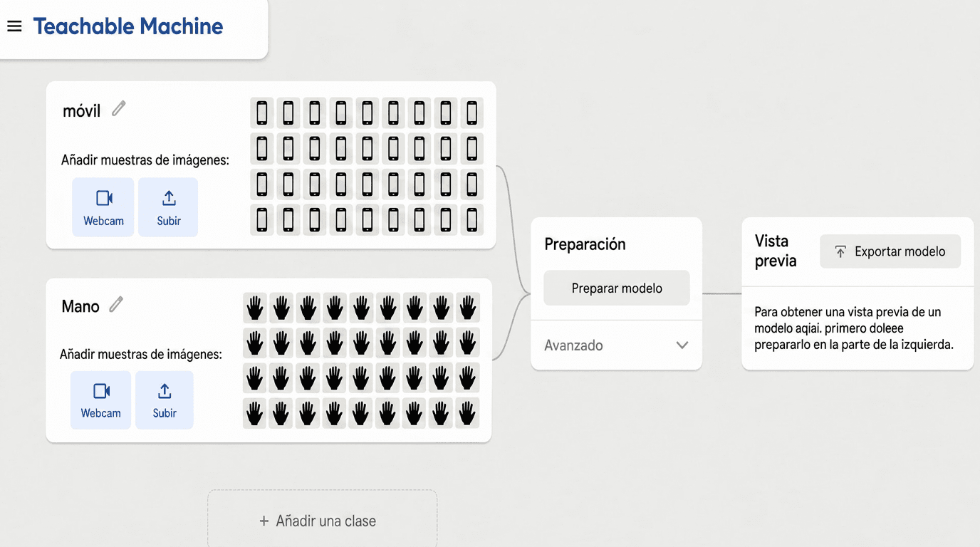Image resolution: width=980 pixels, height=547 pixels.
Task: Open the hamburger menu beside Teachable Machine
Action: 14,26
